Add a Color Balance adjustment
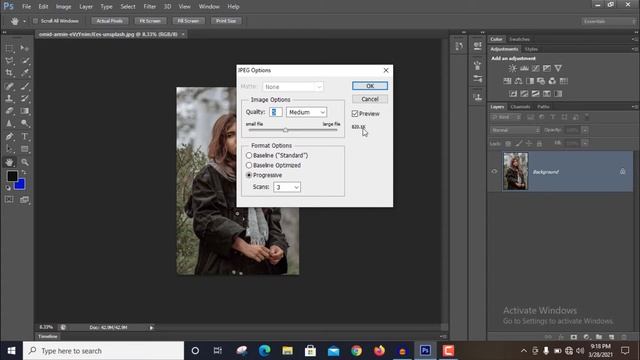This screenshot has height=360, width=640. pyautogui.click(x=518, y=81)
